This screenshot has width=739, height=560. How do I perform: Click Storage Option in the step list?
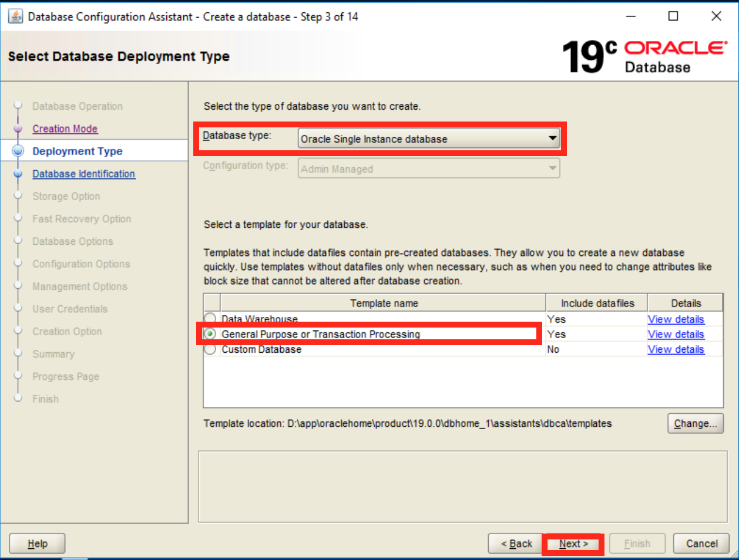66,196
